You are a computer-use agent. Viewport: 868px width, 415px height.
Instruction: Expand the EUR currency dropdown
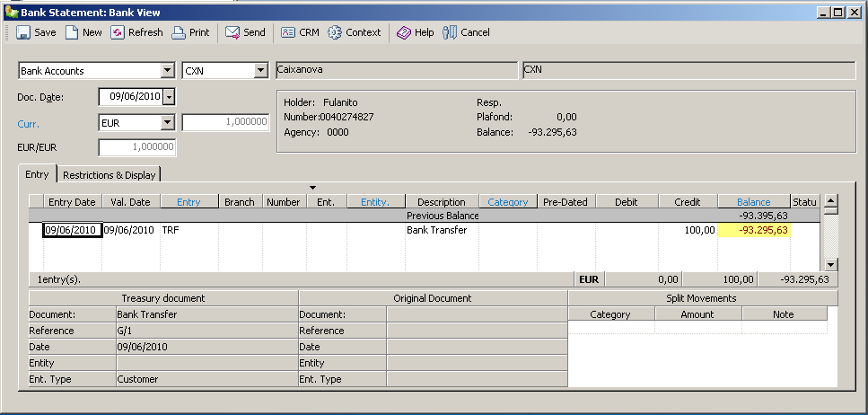point(167,123)
